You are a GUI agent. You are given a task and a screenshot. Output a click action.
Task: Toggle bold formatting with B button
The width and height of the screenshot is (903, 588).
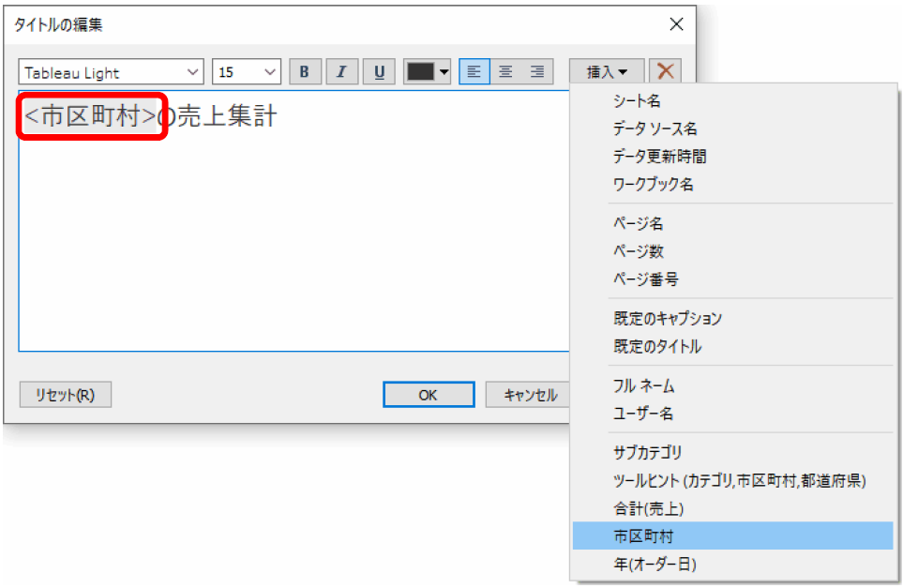[305, 72]
